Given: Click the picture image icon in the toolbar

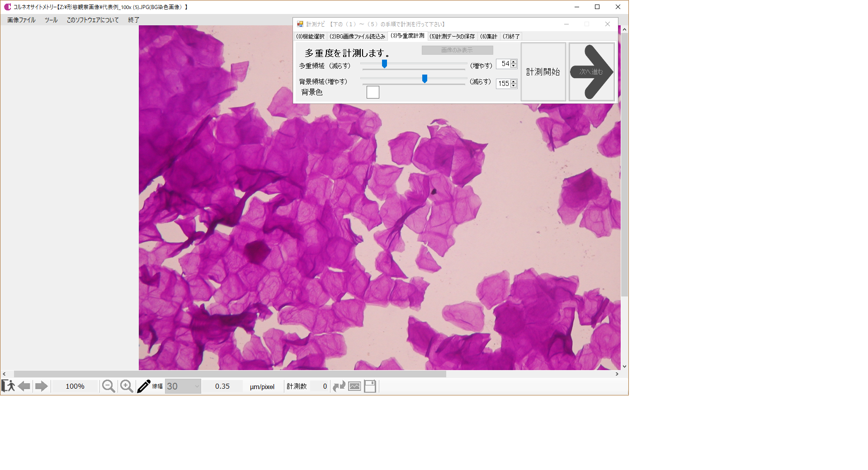Looking at the screenshot, I should click(x=354, y=386).
